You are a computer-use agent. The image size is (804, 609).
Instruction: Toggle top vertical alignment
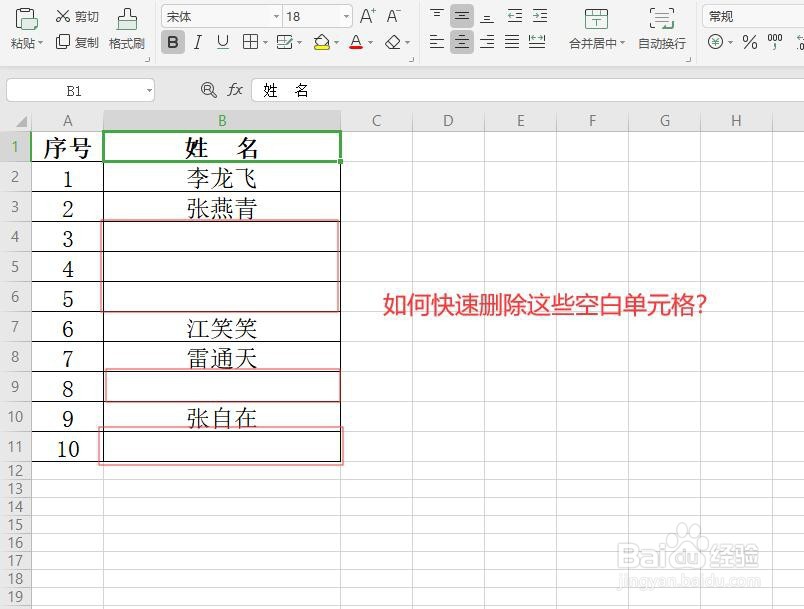(437, 15)
